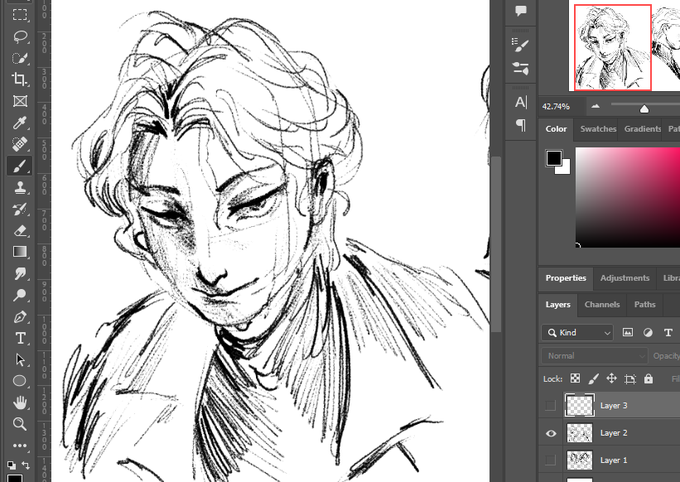Select the Layer 3 thumbnail
This screenshot has height=482, width=680.
point(579,405)
